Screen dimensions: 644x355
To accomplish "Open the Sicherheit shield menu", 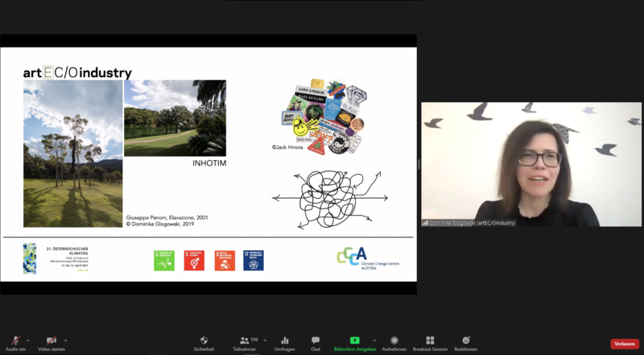I will coord(204,343).
